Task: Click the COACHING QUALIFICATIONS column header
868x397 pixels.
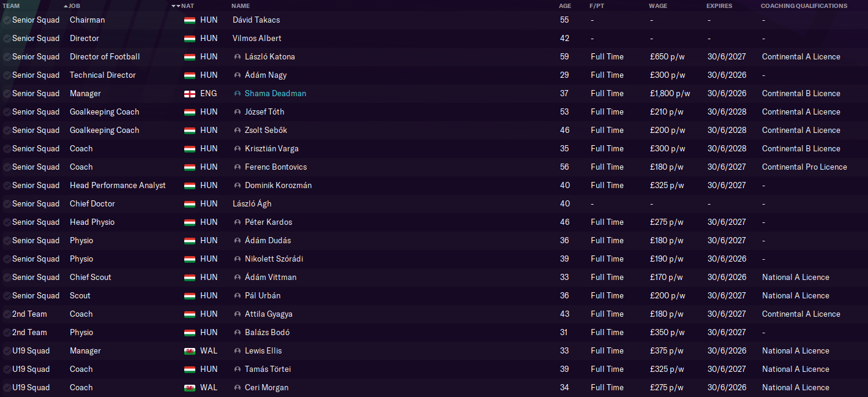Action: 804,6
